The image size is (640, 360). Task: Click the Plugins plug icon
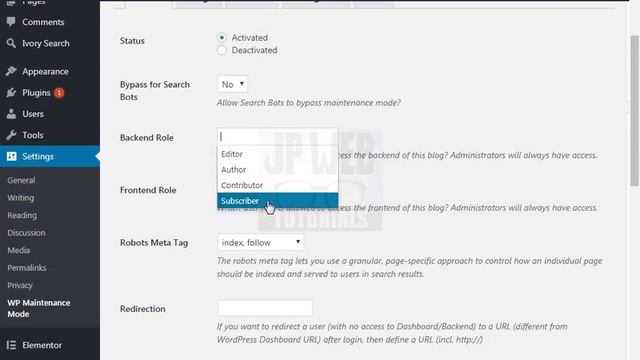11,93
